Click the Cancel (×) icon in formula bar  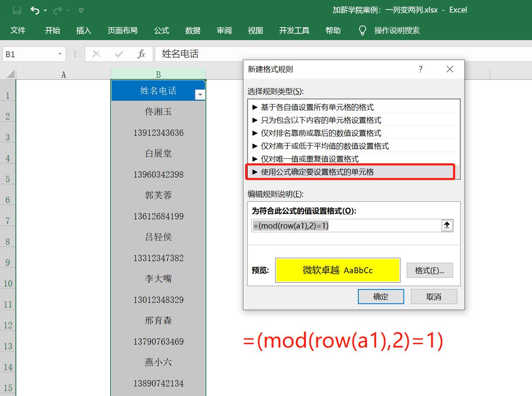coord(96,54)
